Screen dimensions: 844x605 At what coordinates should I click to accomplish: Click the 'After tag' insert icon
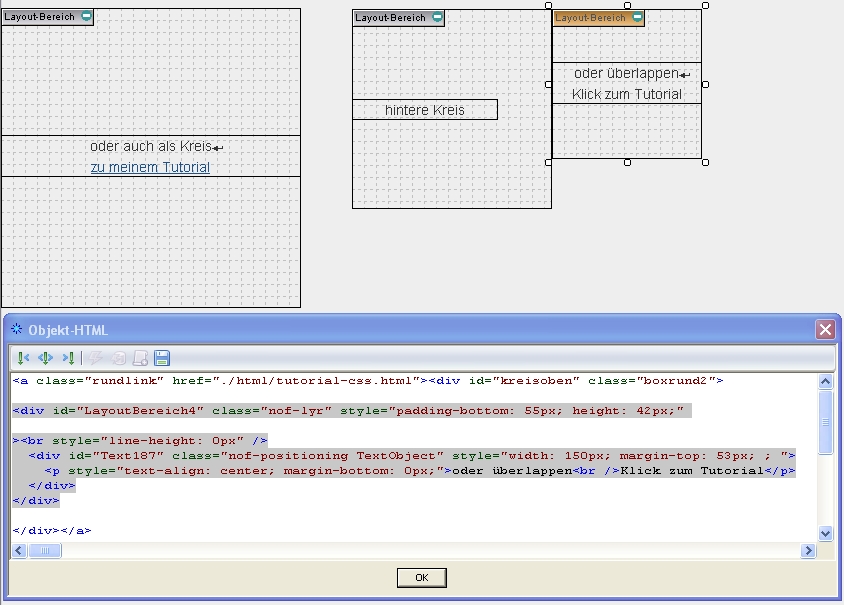68,358
